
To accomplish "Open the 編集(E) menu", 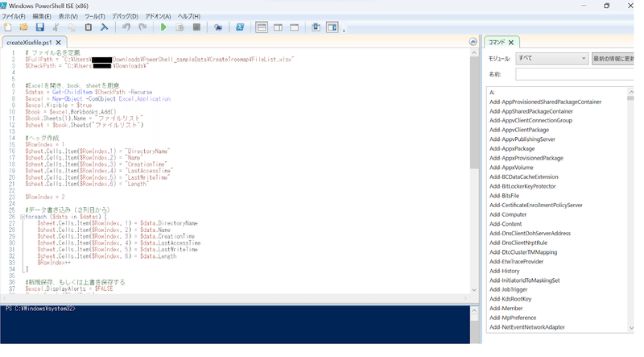I will coord(42,16).
